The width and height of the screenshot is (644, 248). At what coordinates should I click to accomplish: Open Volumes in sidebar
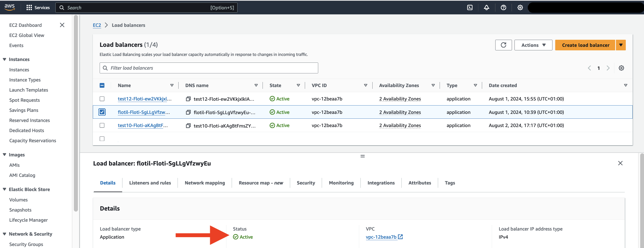18,200
